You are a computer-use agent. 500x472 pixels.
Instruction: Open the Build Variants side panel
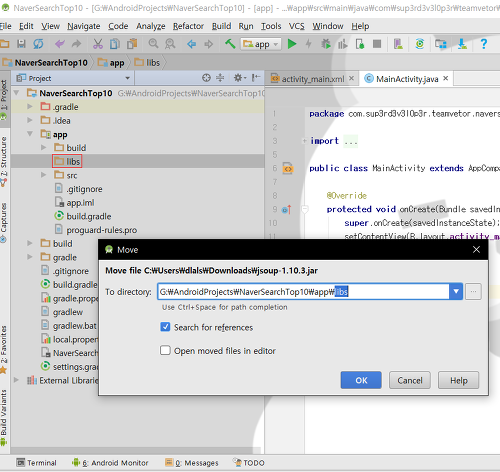4,417
